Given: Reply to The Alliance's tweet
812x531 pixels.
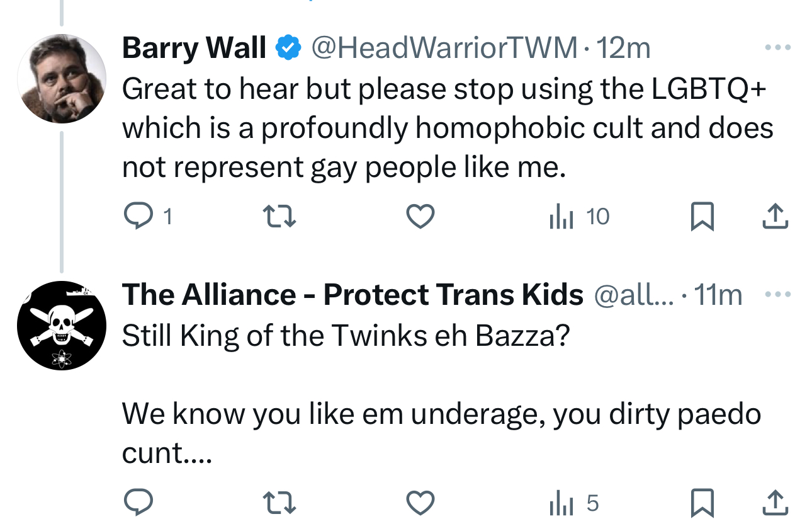Looking at the screenshot, I should point(137,503).
